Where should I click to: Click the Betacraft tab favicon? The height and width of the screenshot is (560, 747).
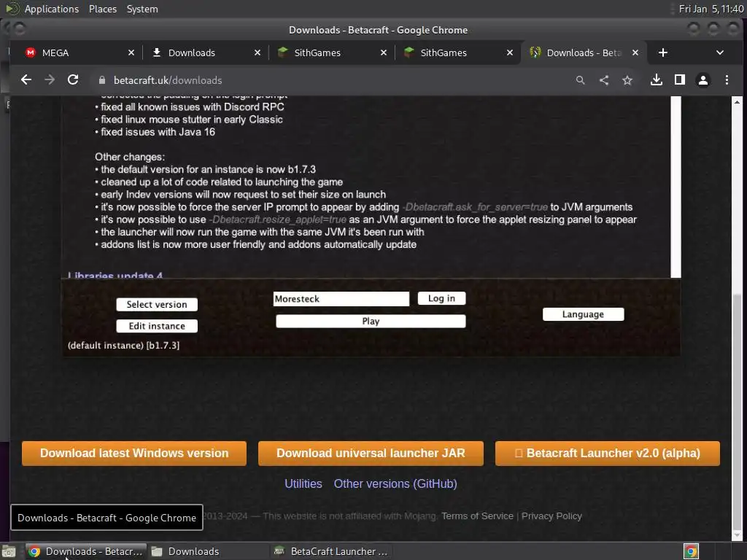[x=535, y=52]
